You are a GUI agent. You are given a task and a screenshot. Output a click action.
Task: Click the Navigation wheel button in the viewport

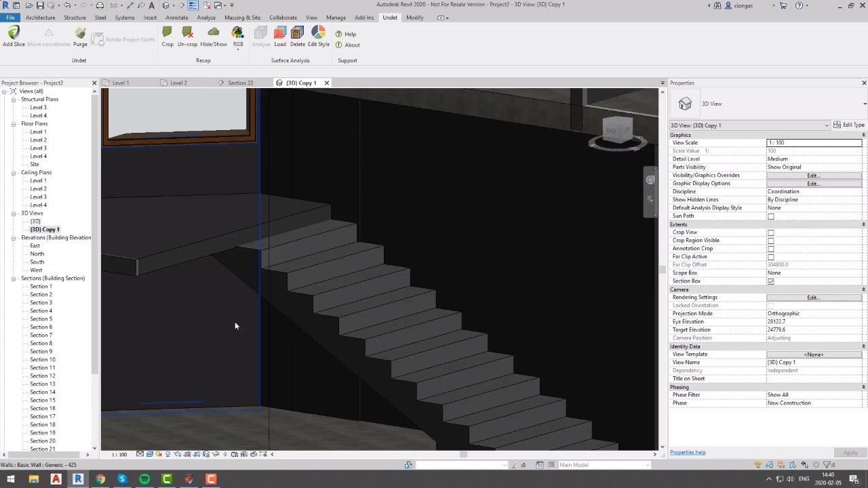[650, 180]
